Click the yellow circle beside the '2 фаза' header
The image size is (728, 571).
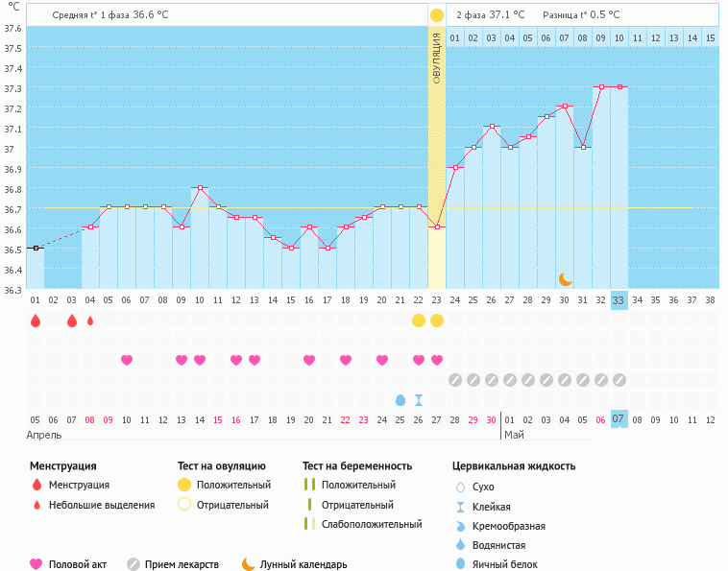pyautogui.click(x=437, y=15)
